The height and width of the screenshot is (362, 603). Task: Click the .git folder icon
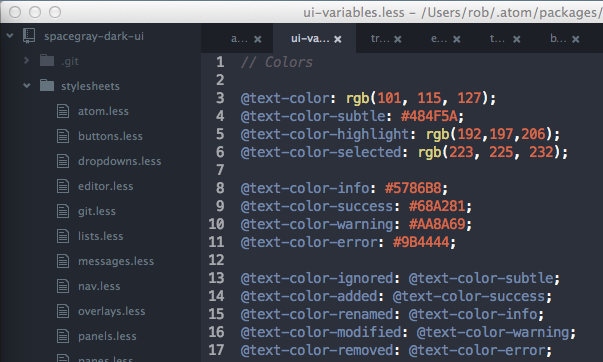pos(47,60)
